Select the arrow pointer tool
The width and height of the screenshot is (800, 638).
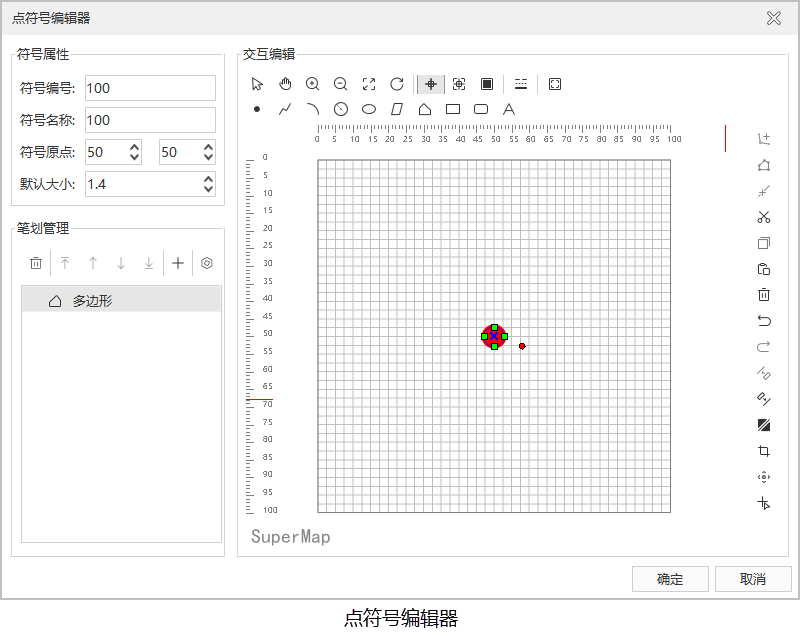257,84
